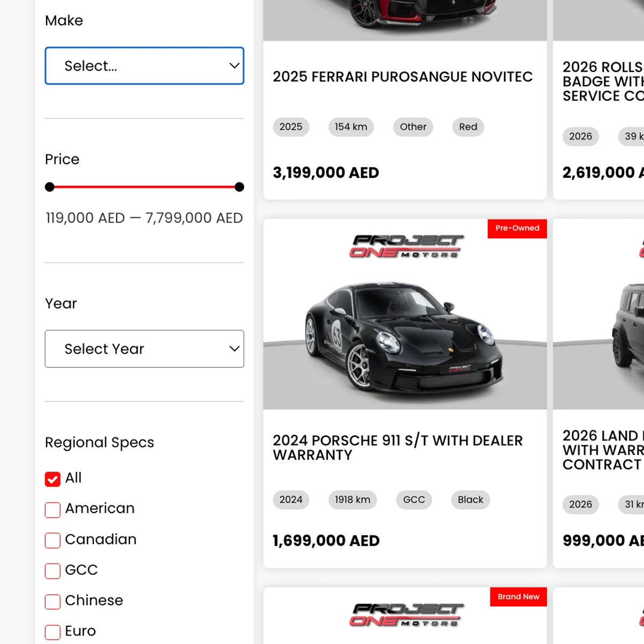This screenshot has height=644, width=644.
Task: Click the Pre-Owned badge on the Porsche card
Action: [517, 229]
